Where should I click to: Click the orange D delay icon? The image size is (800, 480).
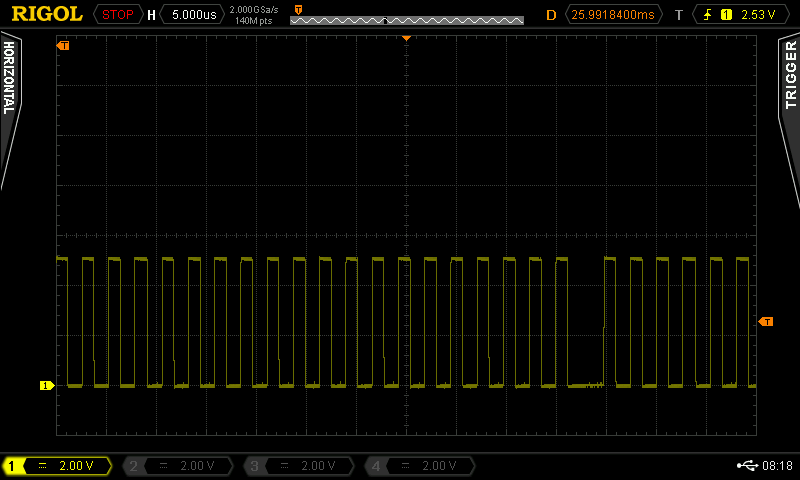[550, 14]
